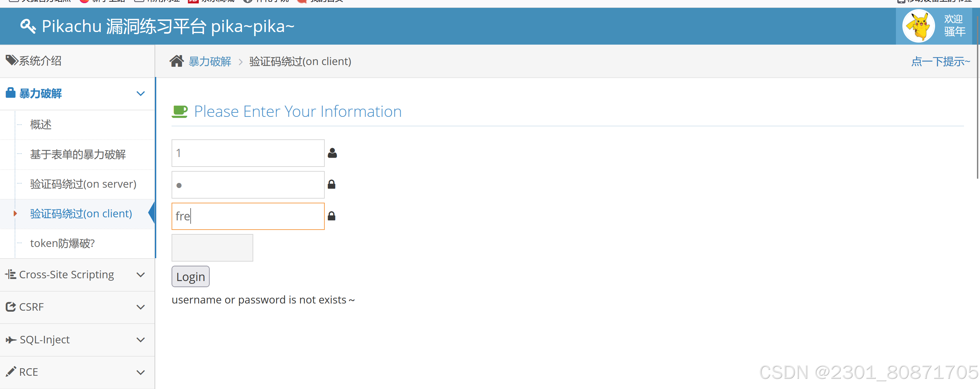Viewport: 980px width, 389px height.
Task: Focus the username input field
Action: tap(248, 153)
